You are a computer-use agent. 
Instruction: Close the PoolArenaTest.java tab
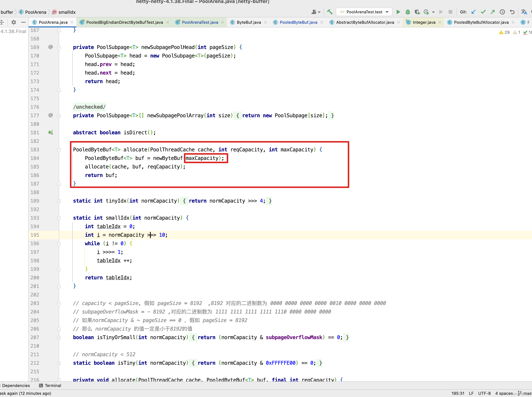[223, 22]
